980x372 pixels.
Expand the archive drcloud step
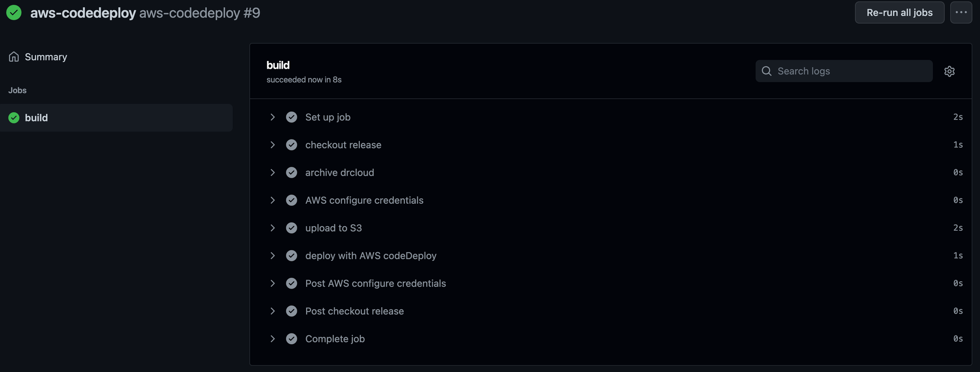pyautogui.click(x=272, y=172)
